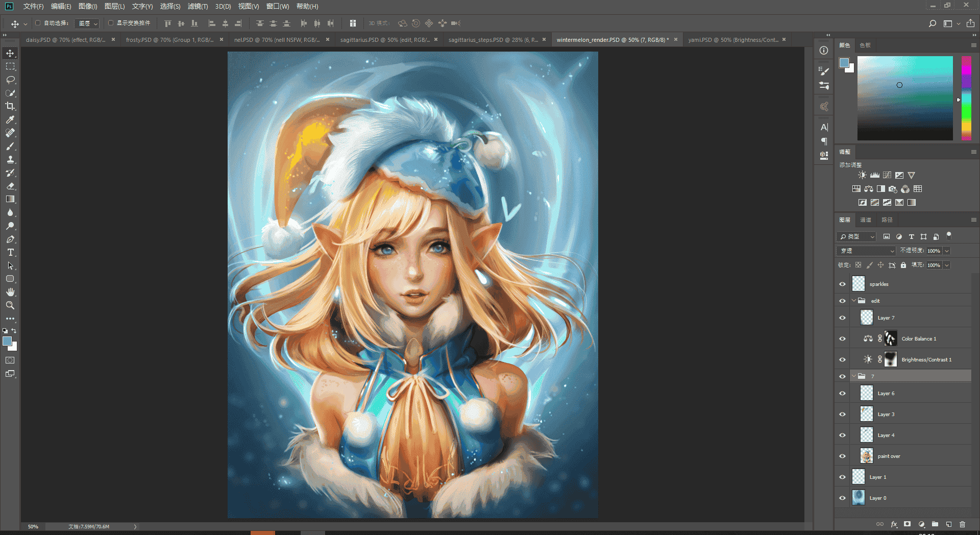Select the Clone Stamp tool
The image size is (980, 535).
10,159
